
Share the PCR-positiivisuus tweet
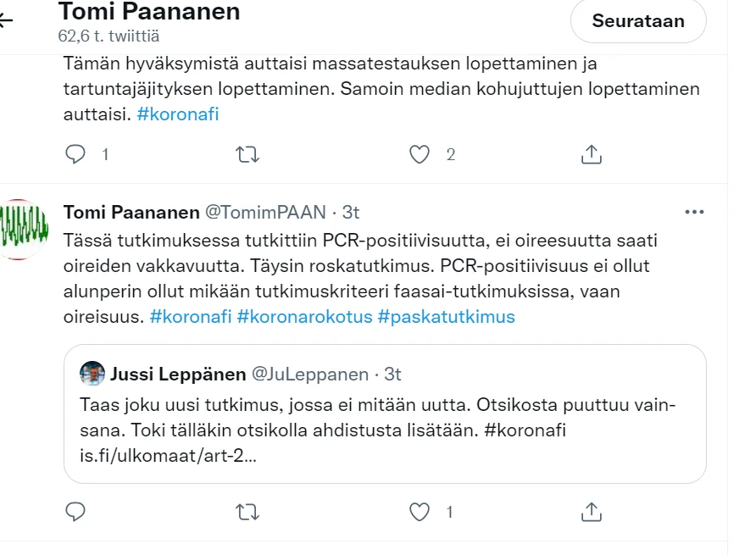pos(592,512)
